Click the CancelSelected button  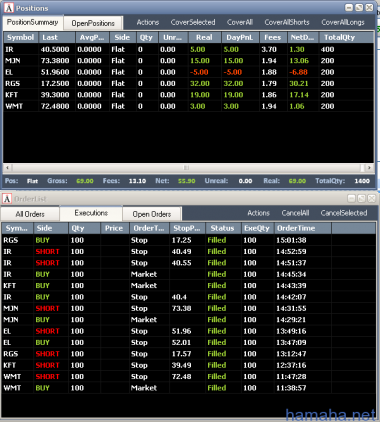(x=344, y=213)
